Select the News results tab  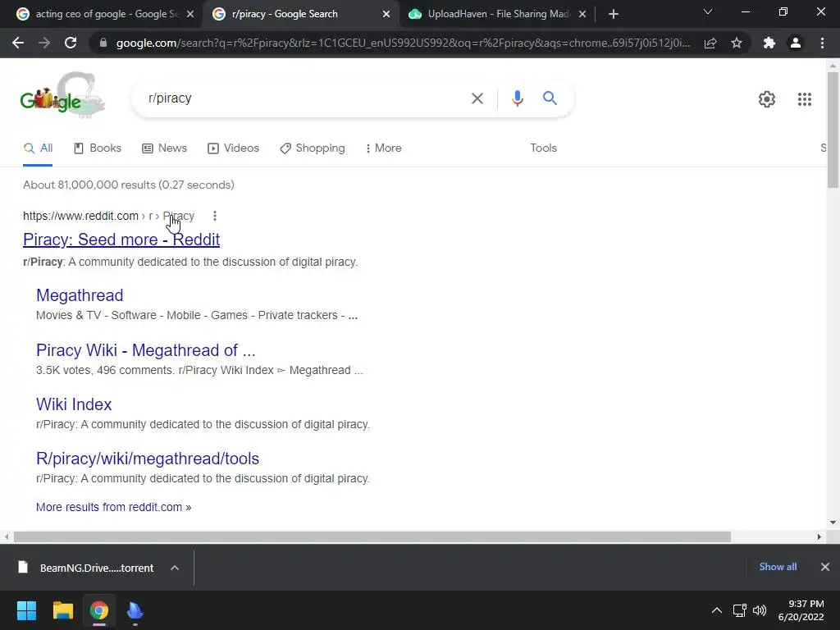[164, 148]
